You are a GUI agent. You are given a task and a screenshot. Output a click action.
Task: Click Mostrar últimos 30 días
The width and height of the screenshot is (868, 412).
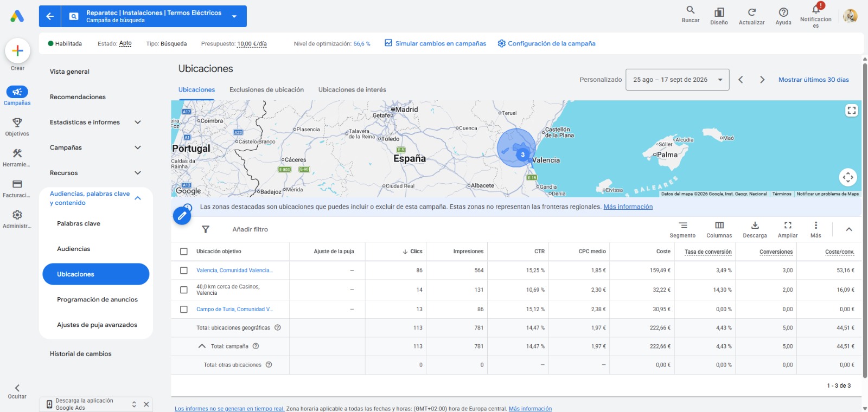pyautogui.click(x=814, y=80)
